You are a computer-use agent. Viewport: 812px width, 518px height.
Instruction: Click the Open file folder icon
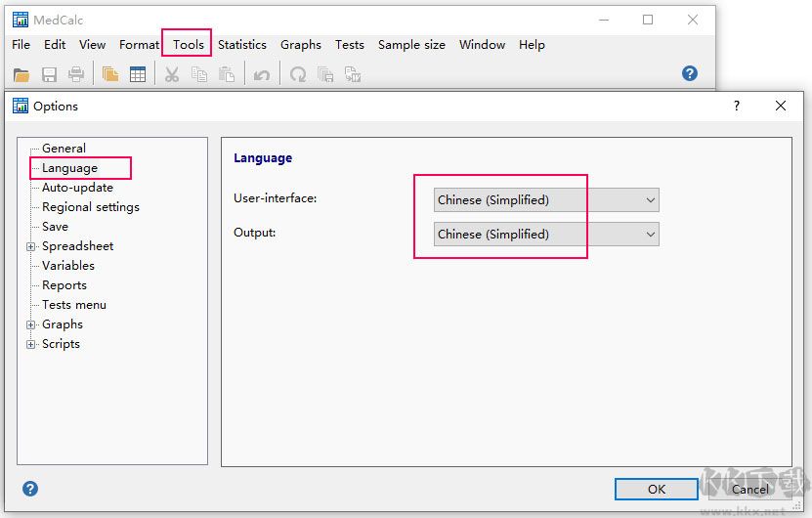pyautogui.click(x=21, y=74)
